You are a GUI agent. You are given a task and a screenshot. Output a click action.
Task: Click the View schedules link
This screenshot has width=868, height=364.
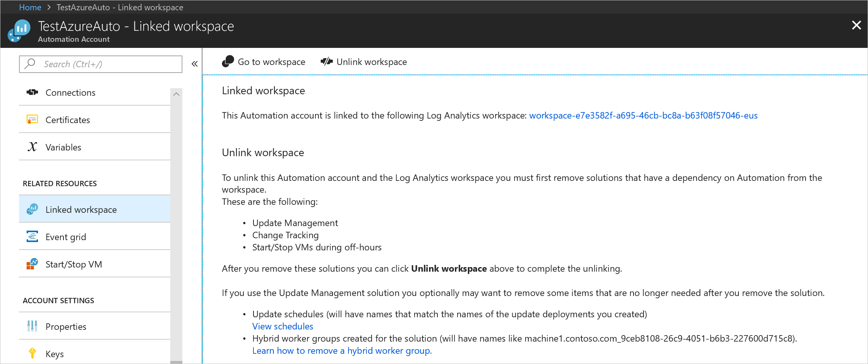tap(283, 326)
